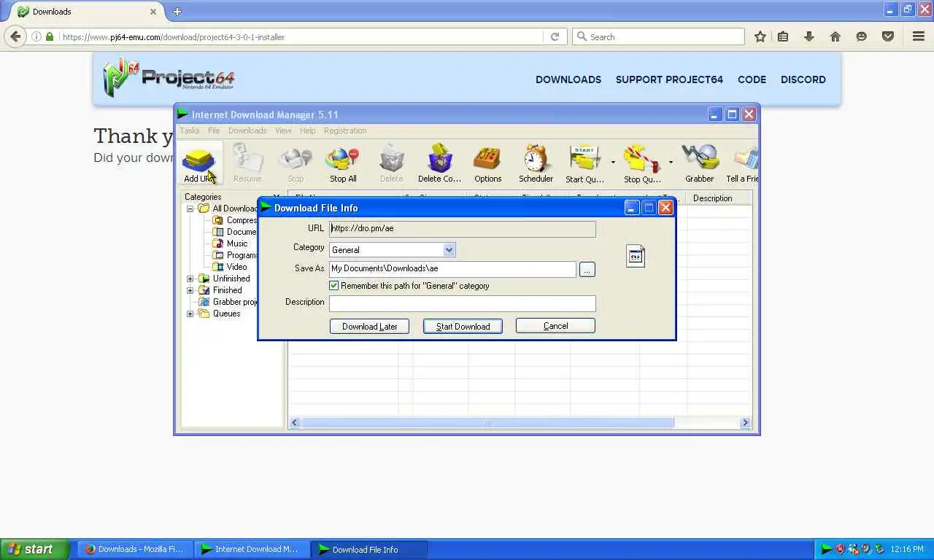Click the Save As path field
This screenshot has height=560, width=934.
click(x=452, y=268)
